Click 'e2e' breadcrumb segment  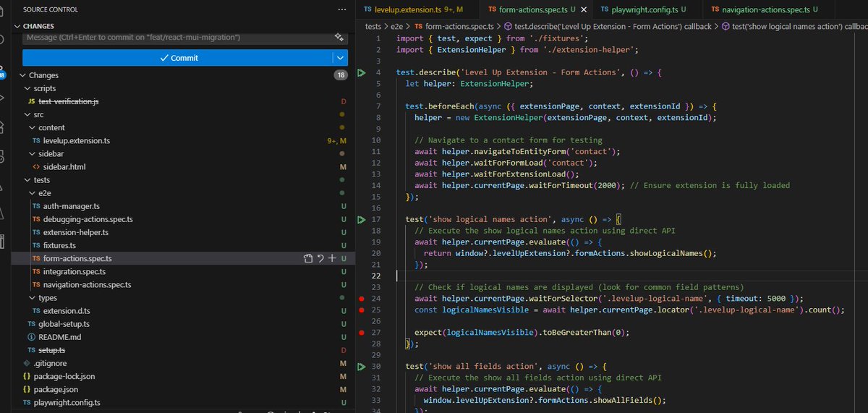(397, 26)
